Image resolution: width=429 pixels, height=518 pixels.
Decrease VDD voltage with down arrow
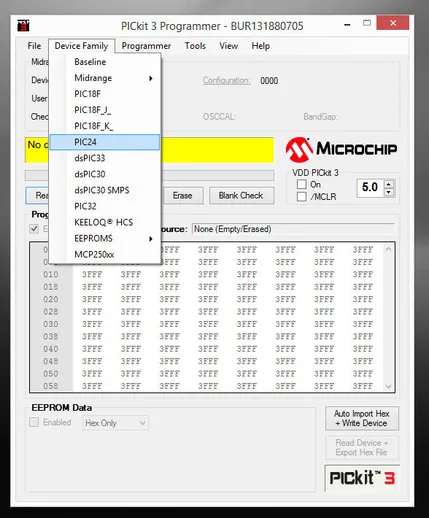point(388,192)
